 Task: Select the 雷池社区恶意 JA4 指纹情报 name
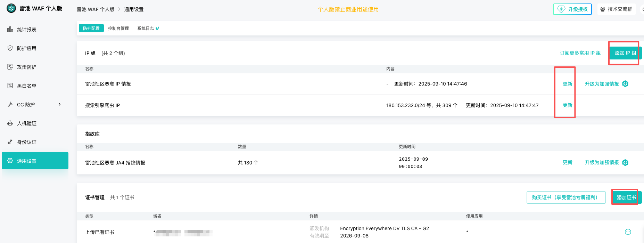(x=115, y=163)
